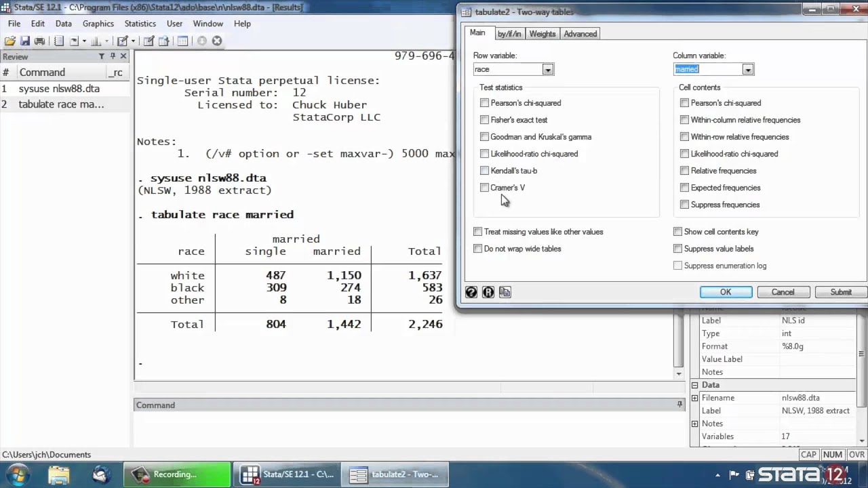Click Submit in the tabulate2 dialog
This screenshot has width=868, height=488.
pos(841,292)
